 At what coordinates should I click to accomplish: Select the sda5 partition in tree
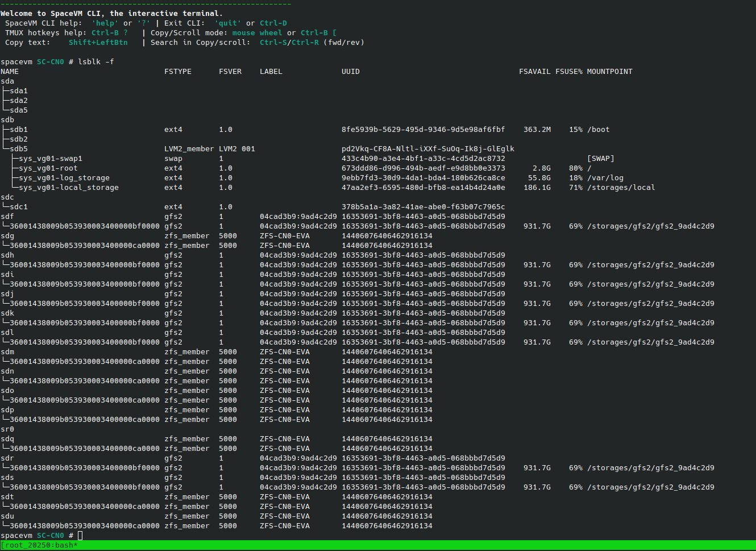tap(18, 110)
